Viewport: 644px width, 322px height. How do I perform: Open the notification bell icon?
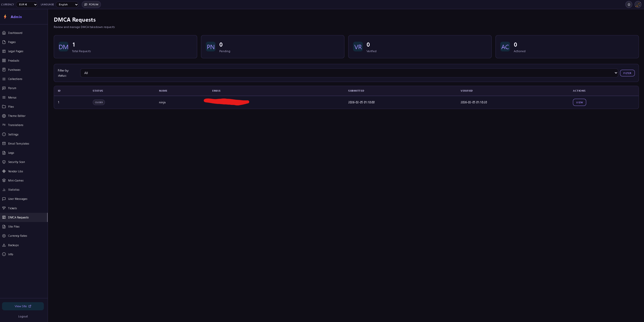pyautogui.click(x=629, y=4)
